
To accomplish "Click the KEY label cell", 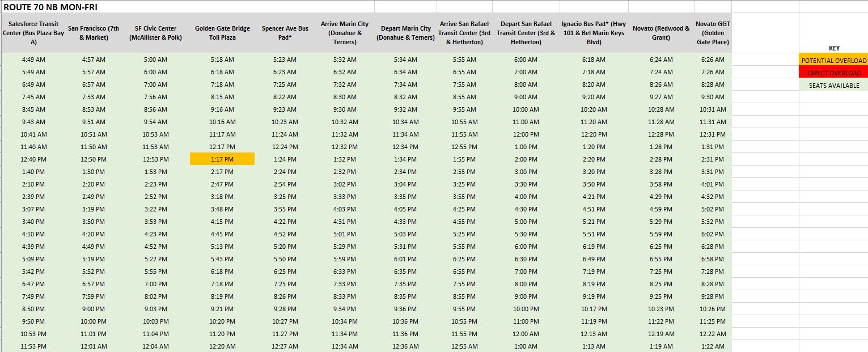I will [x=833, y=48].
